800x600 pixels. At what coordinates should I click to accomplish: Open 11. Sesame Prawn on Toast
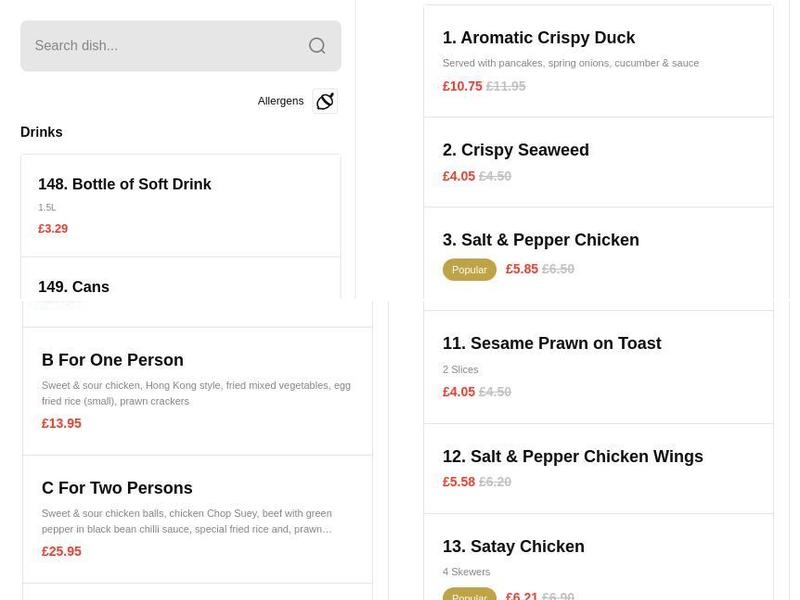click(x=552, y=343)
